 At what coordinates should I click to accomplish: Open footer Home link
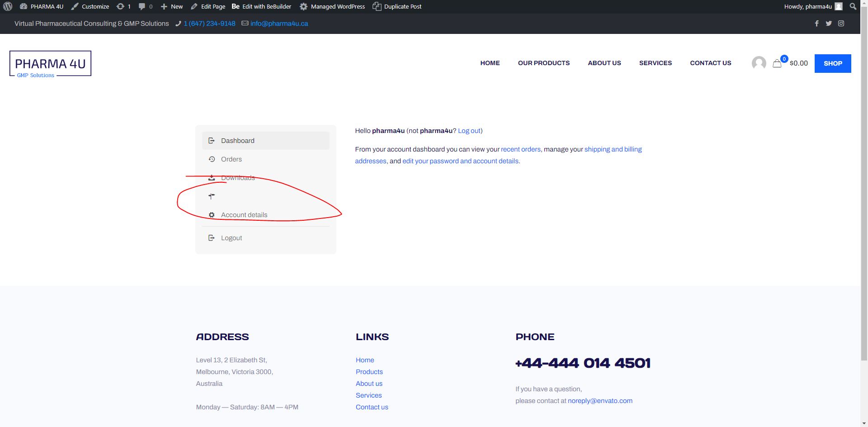coord(365,360)
